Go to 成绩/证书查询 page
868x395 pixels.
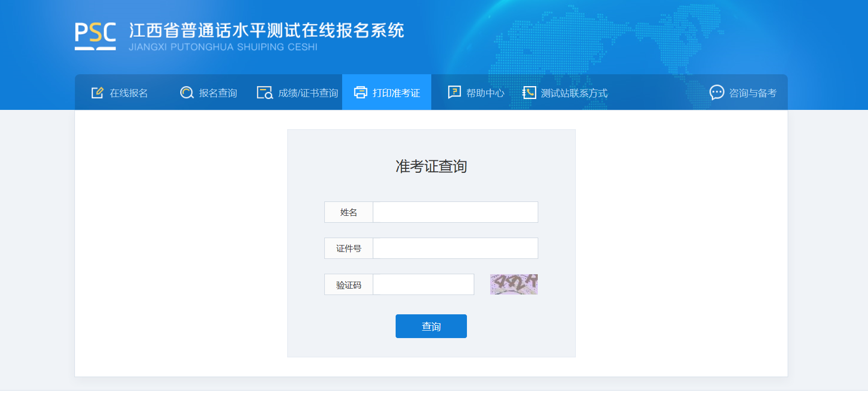pos(298,93)
